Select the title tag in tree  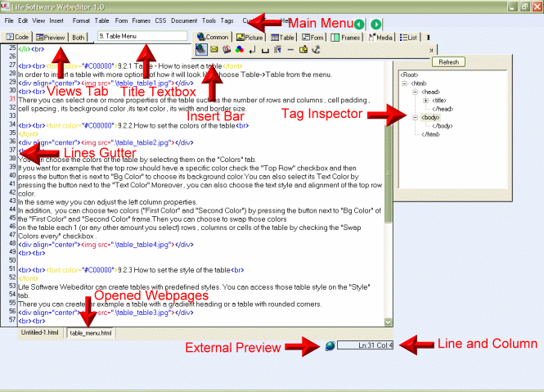(439, 101)
